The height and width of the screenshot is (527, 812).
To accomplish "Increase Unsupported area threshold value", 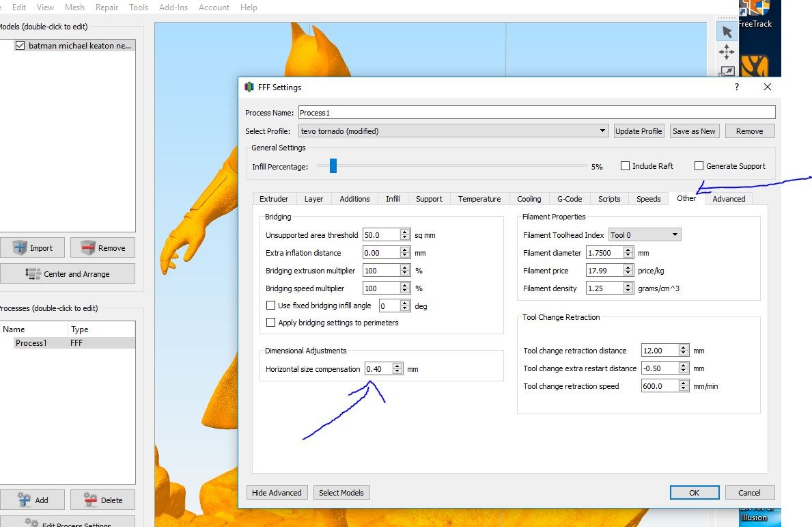I will [405, 232].
